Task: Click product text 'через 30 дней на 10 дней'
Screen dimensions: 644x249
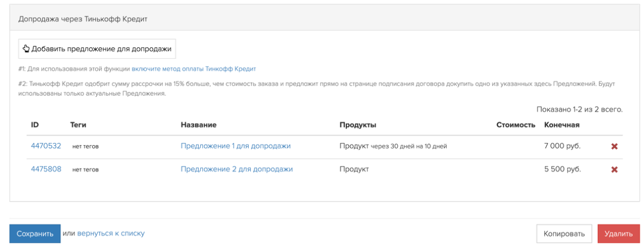Action: pyautogui.click(x=409, y=146)
